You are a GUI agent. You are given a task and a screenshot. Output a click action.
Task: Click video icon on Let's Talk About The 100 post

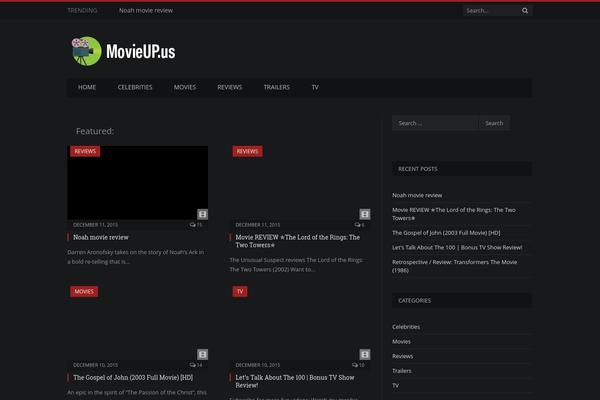pos(365,354)
